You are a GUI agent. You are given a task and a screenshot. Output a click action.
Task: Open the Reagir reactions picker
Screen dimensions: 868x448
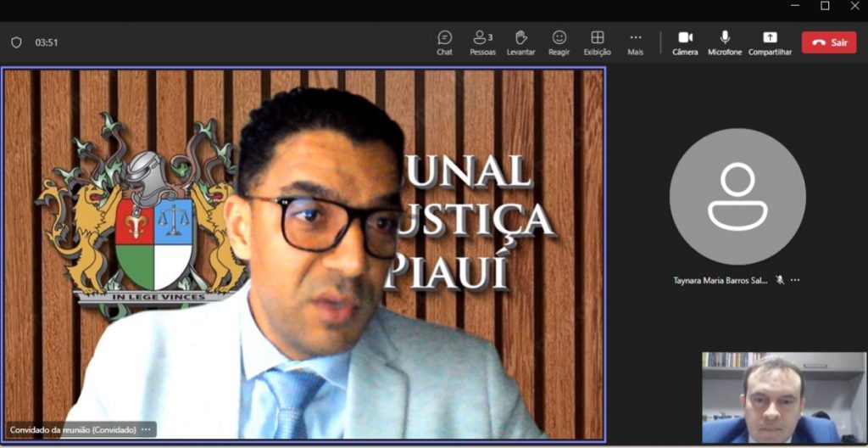[559, 42]
